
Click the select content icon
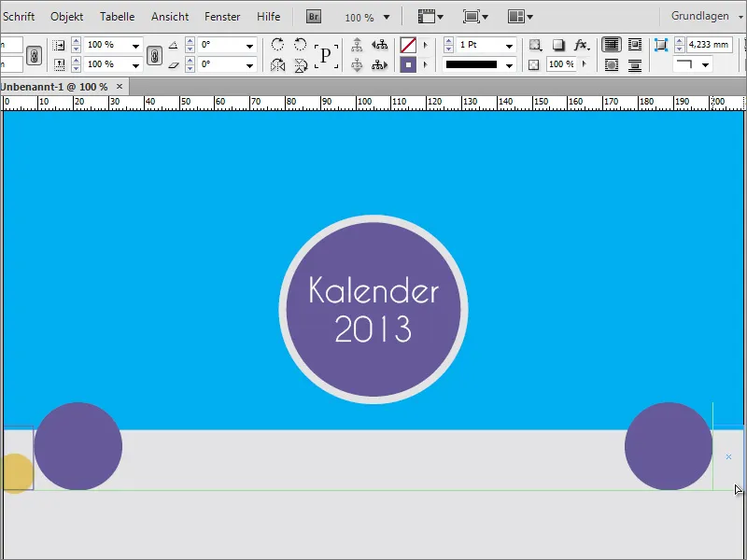[357, 64]
